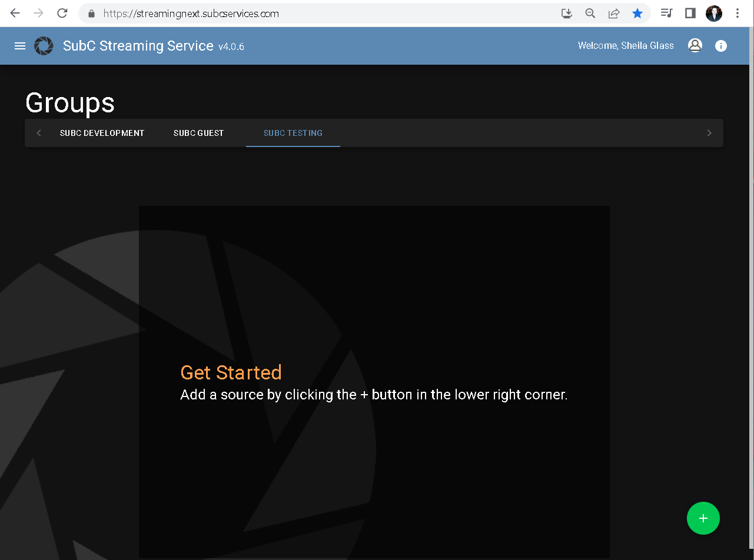Screen dimensions: 754x560
Task: Switch to the SUBC DEVELOPMENT tab
Action: [x=102, y=133]
